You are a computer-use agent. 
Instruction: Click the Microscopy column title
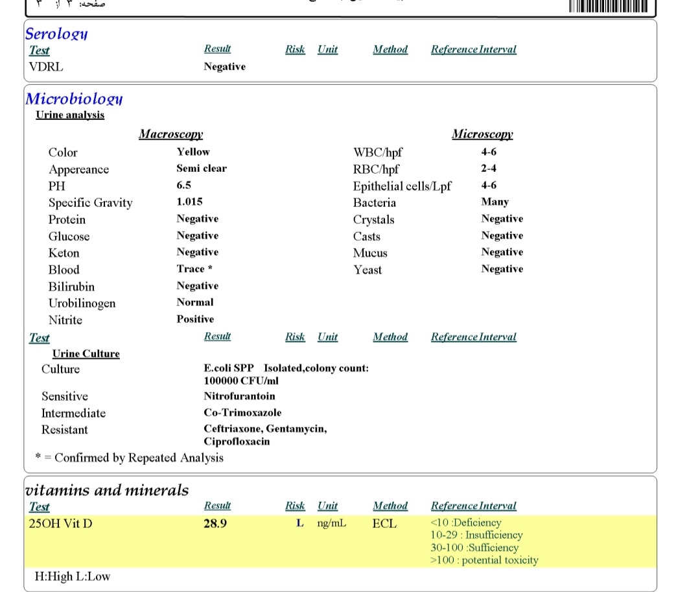coord(482,134)
